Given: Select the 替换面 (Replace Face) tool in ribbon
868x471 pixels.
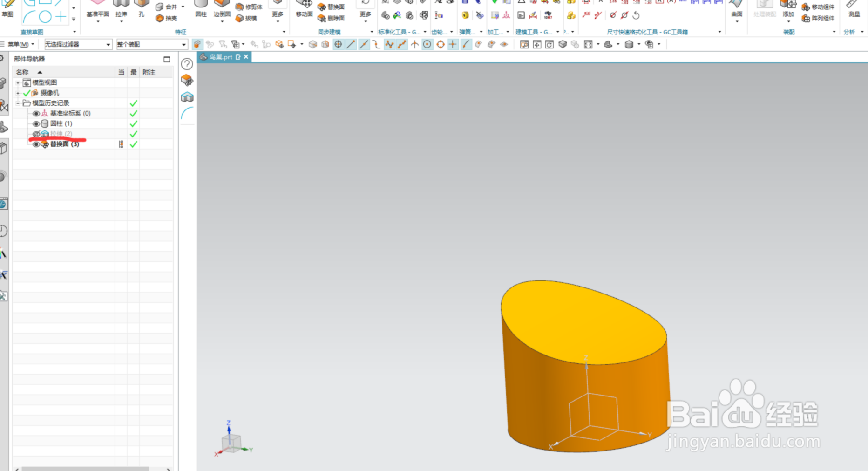Looking at the screenshot, I should (332, 7).
